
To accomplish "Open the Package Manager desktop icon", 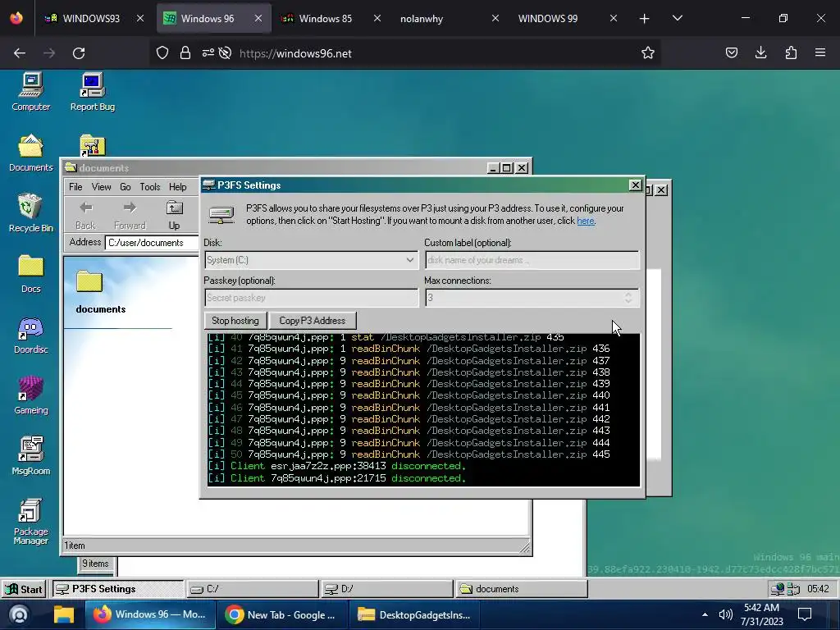I will (31, 521).
